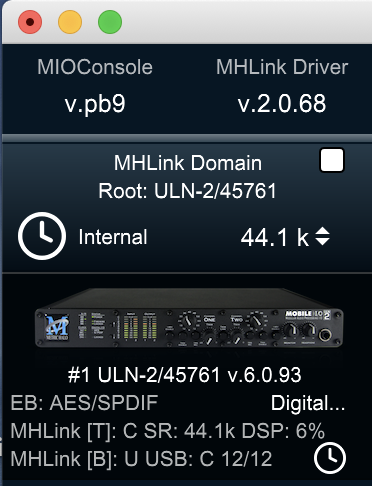This screenshot has width=372, height=486.
Task: Click the MHLink [B]: U status
Action: 74,459
